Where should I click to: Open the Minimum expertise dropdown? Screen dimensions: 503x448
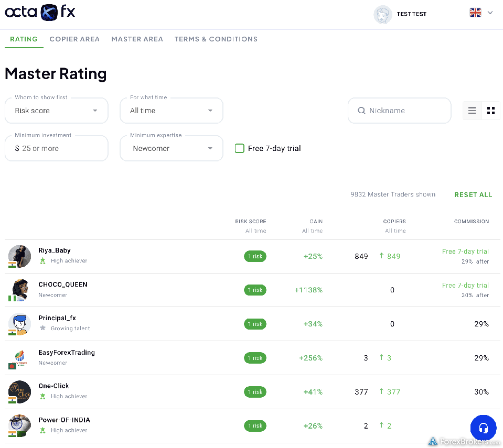[x=172, y=148]
